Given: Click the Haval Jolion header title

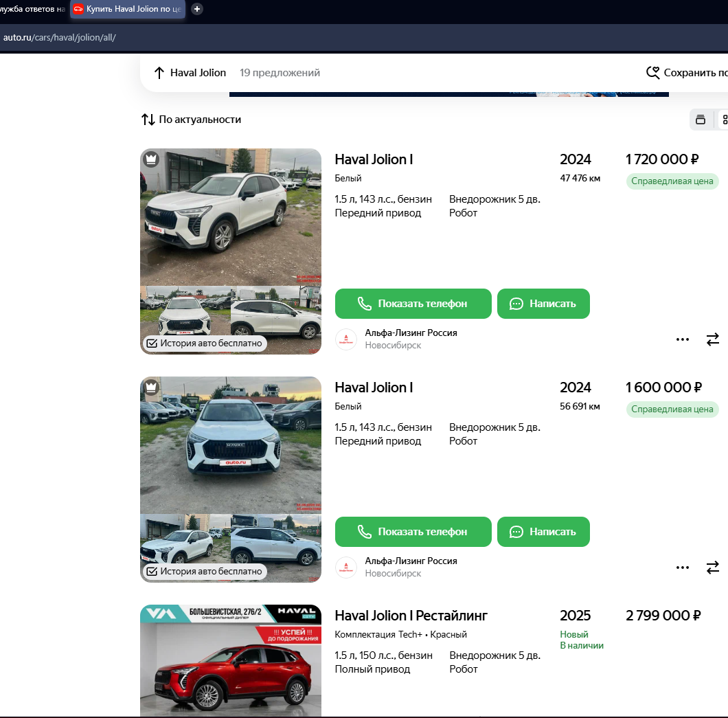Looking at the screenshot, I should pyautogui.click(x=198, y=73).
